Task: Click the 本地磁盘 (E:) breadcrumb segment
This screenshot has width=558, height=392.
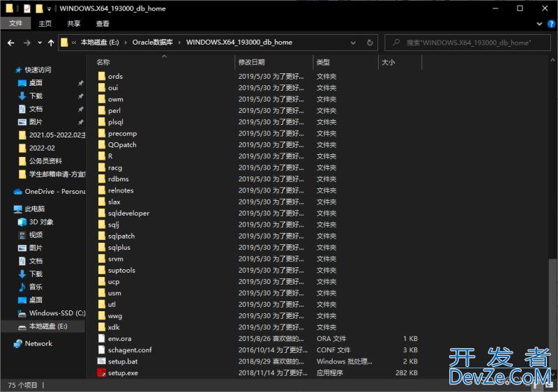Action: coord(100,43)
